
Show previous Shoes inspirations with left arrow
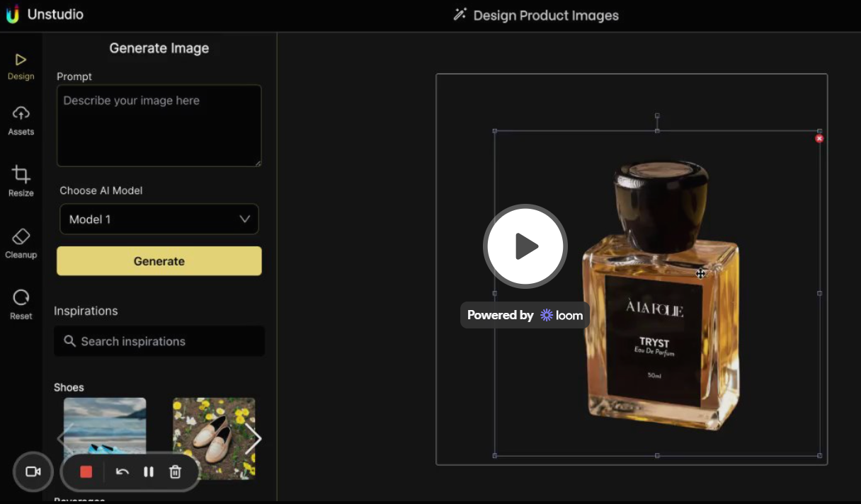tap(64, 438)
